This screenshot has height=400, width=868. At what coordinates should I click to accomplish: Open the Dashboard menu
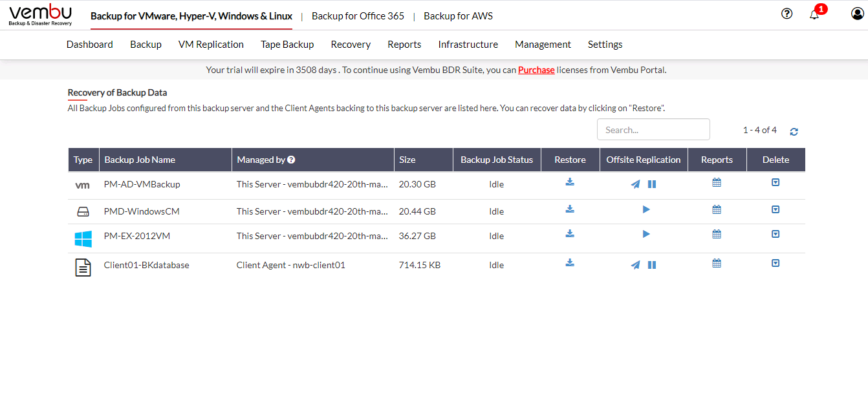coord(90,45)
